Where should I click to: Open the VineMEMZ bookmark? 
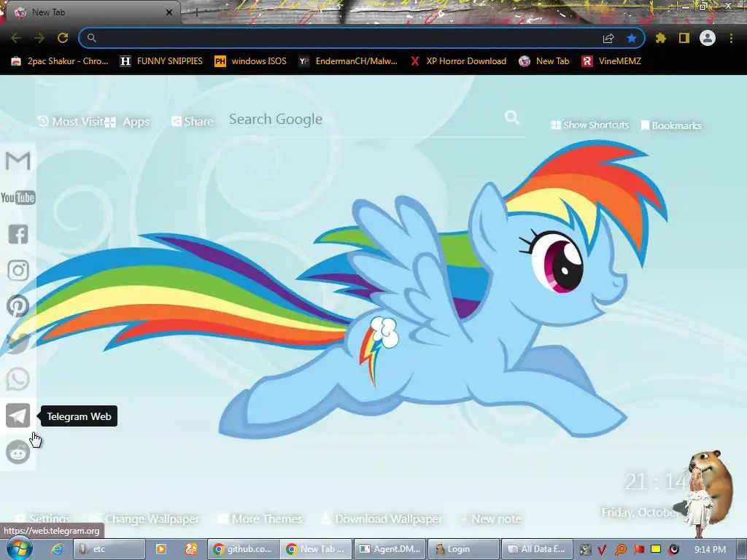[x=612, y=61]
